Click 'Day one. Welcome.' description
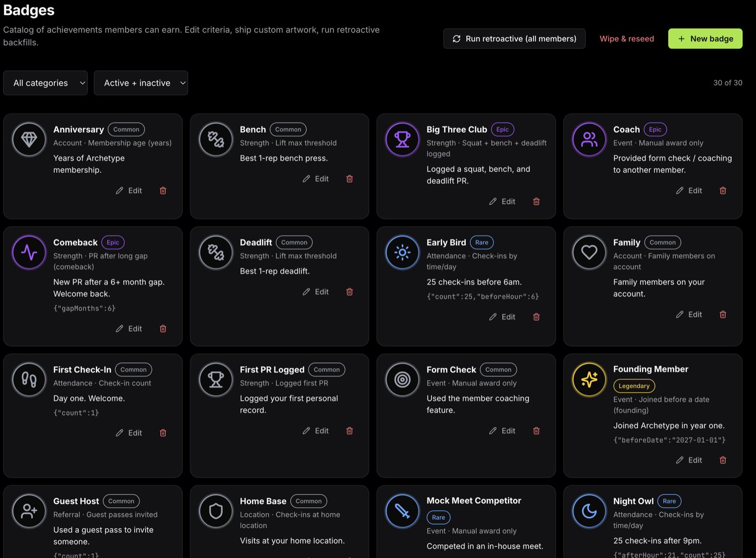 pos(89,398)
